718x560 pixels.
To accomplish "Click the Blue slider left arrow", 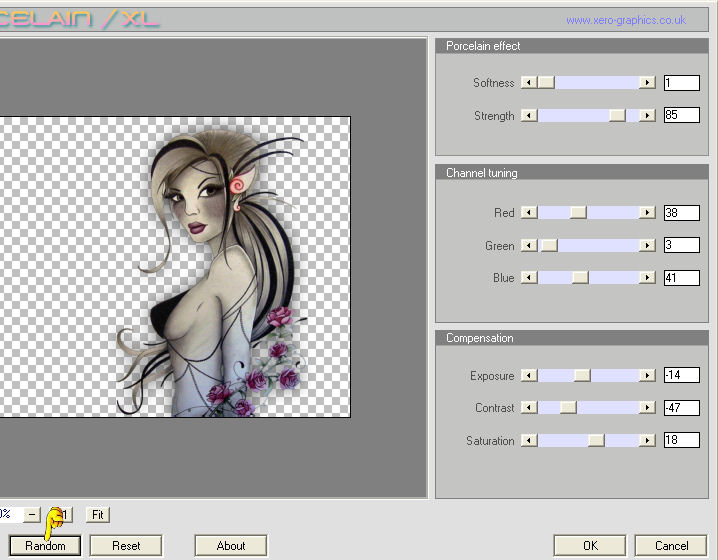I will (529, 278).
